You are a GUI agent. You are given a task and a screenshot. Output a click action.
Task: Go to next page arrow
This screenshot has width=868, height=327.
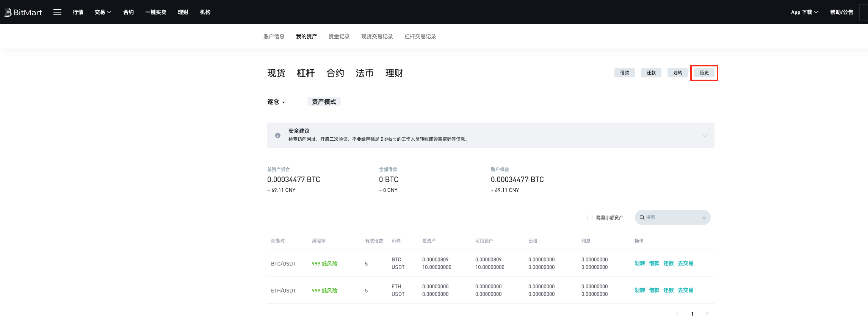click(707, 314)
